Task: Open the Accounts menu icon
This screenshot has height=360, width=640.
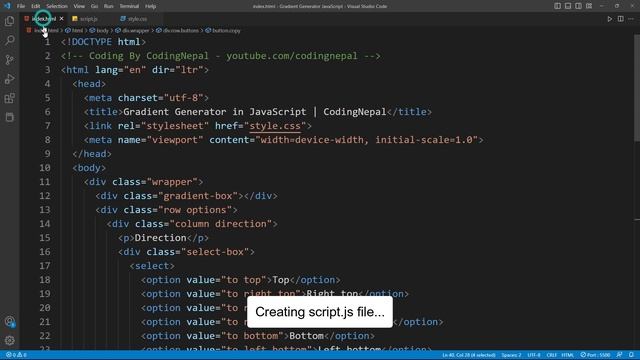Action: point(9,322)
